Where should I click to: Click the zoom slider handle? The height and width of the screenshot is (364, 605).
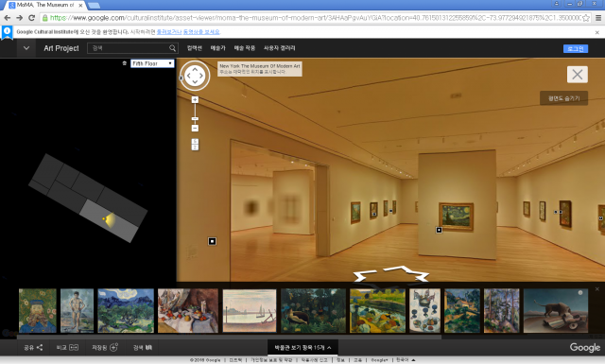195,118
